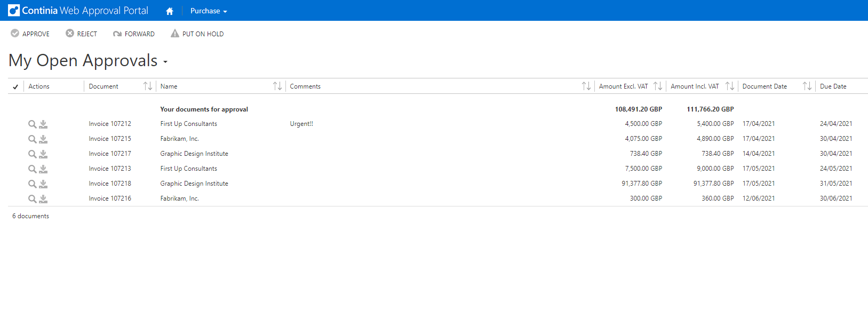The image size is (868, 334).
Task: Click the 24/04/2021 due date
Action: pos(836,124)
